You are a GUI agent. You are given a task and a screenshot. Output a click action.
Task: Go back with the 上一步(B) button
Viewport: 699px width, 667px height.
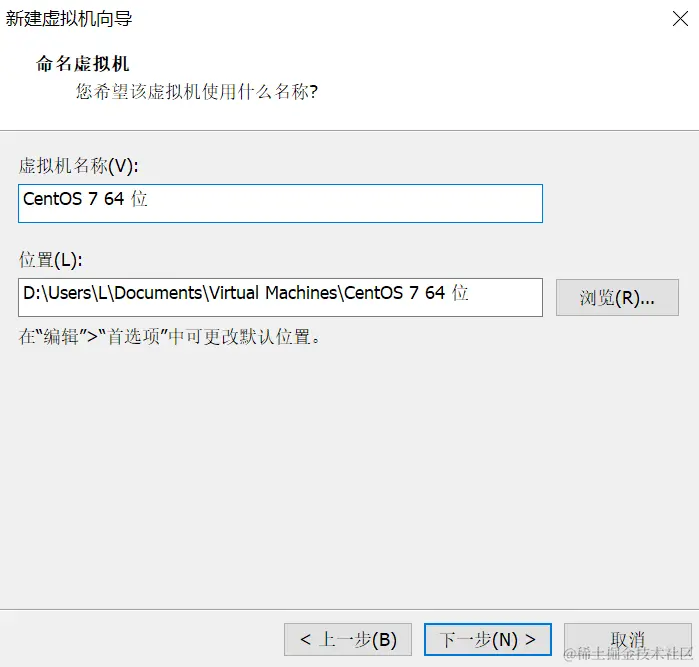click(348, 639)
